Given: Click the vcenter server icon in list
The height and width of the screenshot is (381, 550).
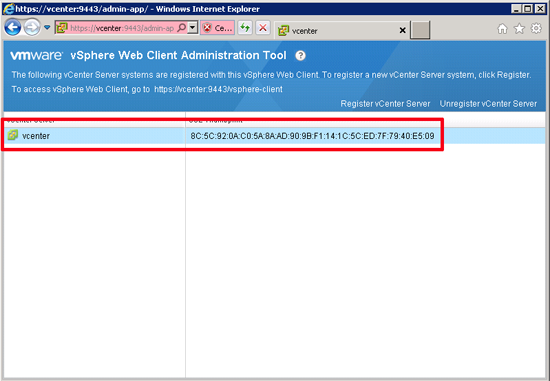Looking at the screenshot, I should [13, 135].
